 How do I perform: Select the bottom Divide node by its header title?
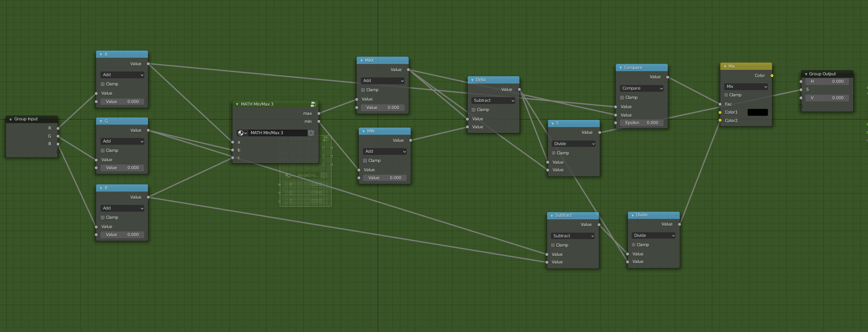point(641,215)
